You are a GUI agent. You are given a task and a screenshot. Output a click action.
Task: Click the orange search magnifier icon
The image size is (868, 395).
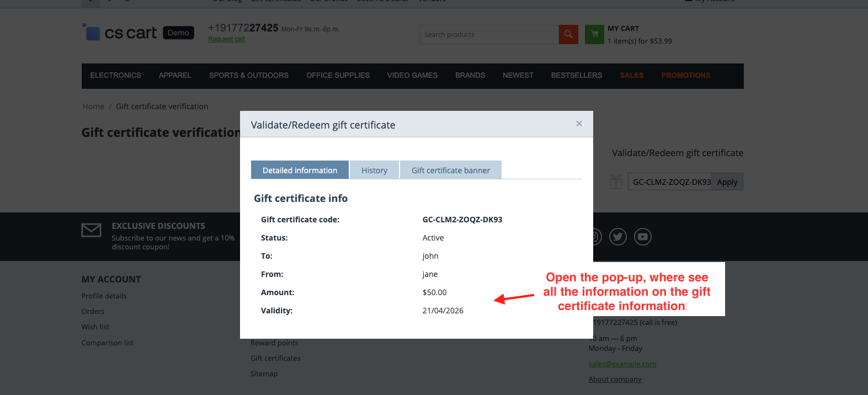point(568,34)
